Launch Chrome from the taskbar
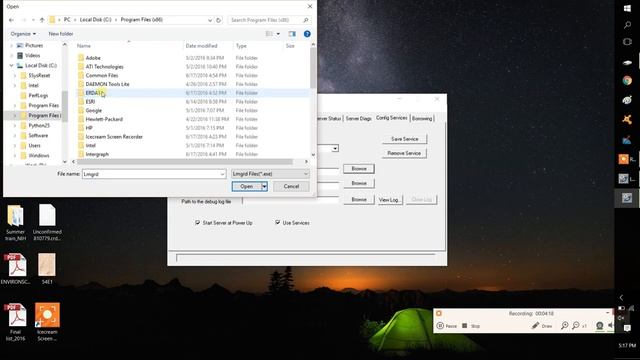This screenshot has width=640, height=360. [x=627, y=80]
